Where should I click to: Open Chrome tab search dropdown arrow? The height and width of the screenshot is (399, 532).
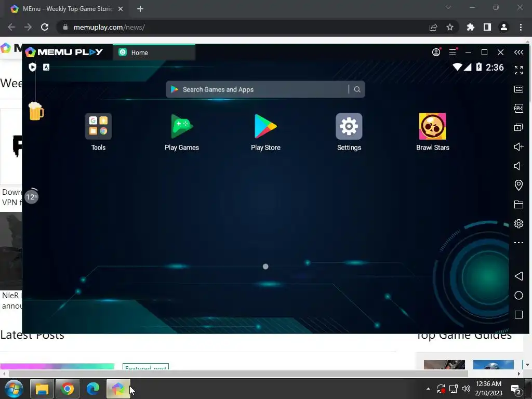(448, 7)
